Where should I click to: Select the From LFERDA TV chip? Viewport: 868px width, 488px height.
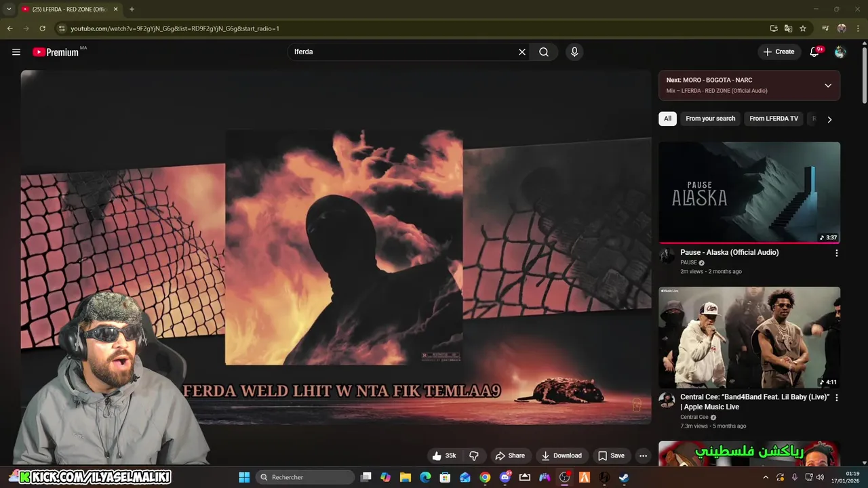[774, 119]
